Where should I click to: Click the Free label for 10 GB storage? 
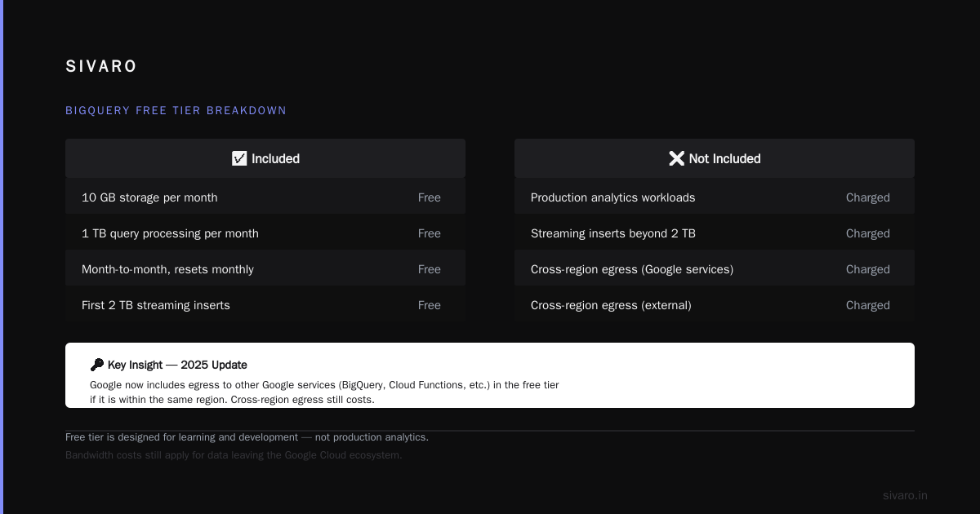[430, 197]
